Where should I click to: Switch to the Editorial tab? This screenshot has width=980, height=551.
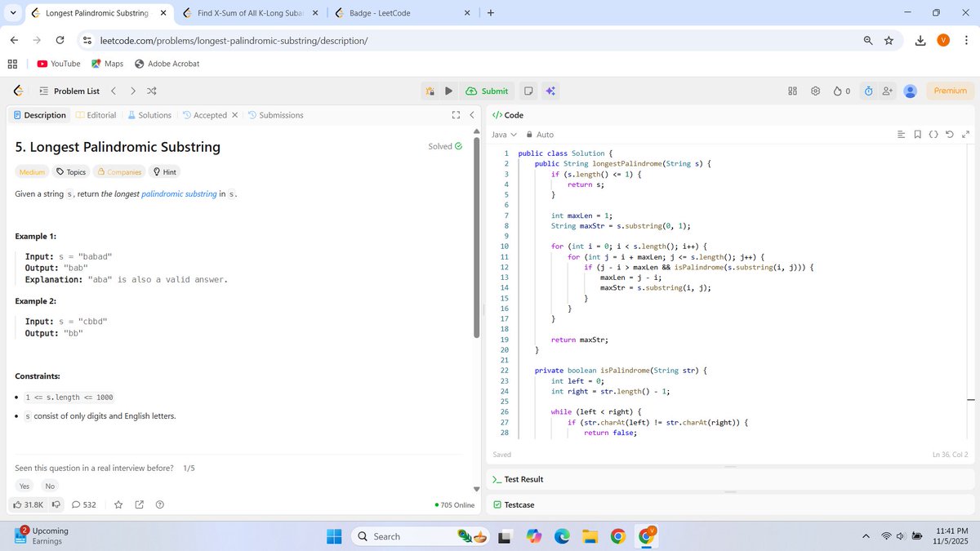[x=96, y=115]
